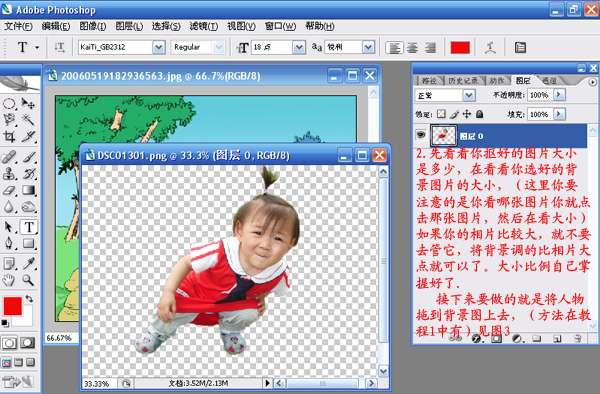
Task: Select the Eyedropper tool
Action: click(29, 264)
